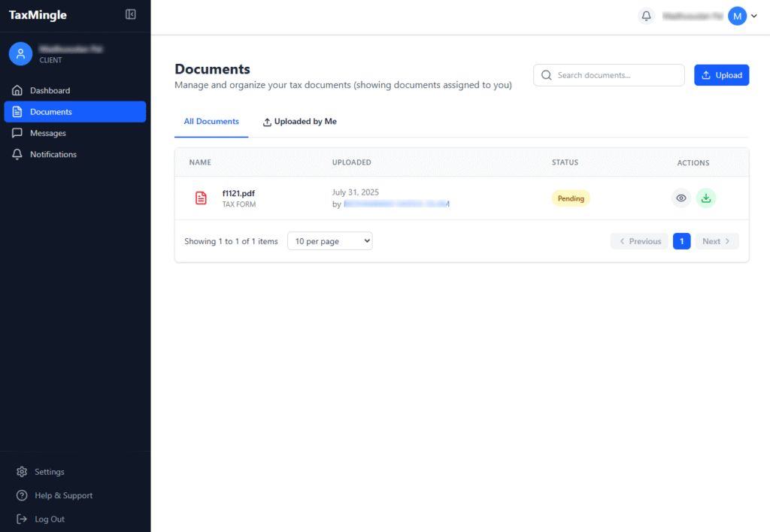Click the red PDF file icon
The image size is (770, 532).
coord(201,198)
